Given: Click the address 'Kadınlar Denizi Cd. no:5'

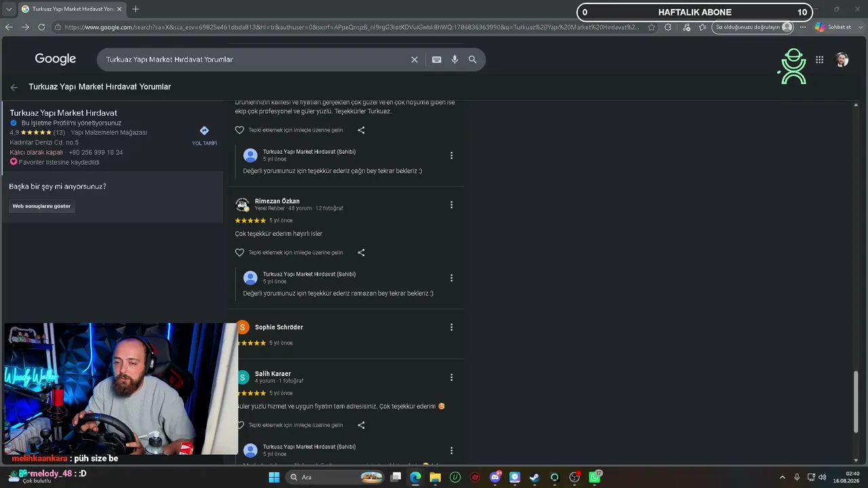Looking at the screenshot, I should point(44,142).
